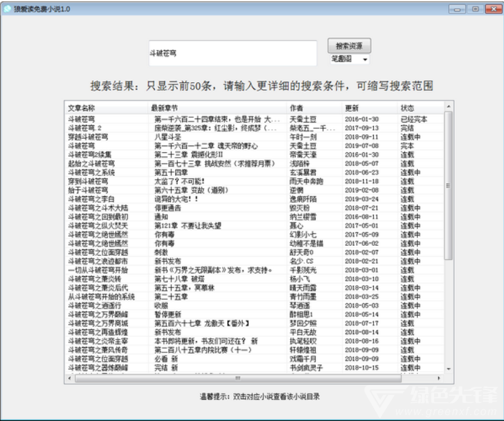504x421 pixels.
Task: Select the novel 一切从斗破苍穹开始
Action: (x=98, y=270)
